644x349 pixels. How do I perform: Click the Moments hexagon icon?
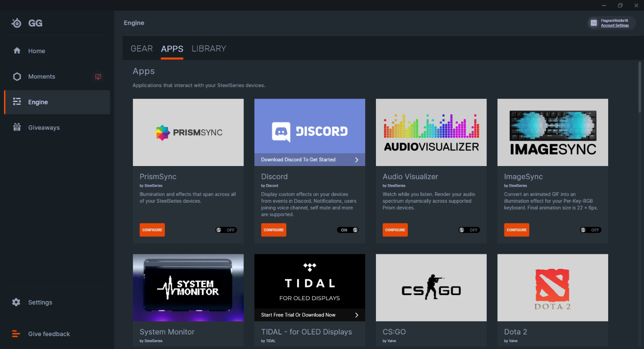coord(17,77)
